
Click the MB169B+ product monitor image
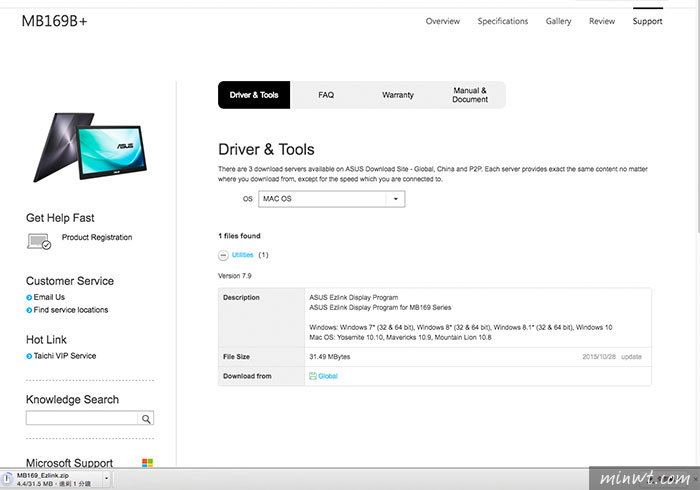(x=90, y=147)
